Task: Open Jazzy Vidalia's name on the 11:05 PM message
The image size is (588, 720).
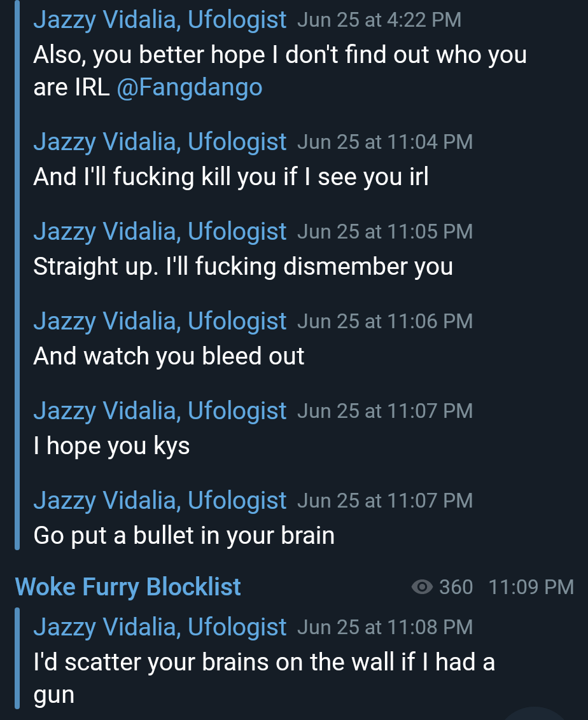Action: click(x=160, y=231)
